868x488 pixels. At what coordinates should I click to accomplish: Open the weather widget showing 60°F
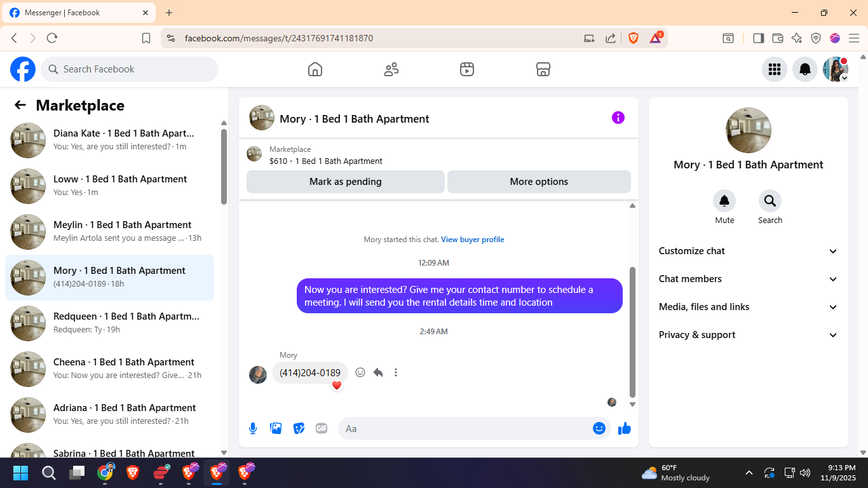click(x=676, y=473)
